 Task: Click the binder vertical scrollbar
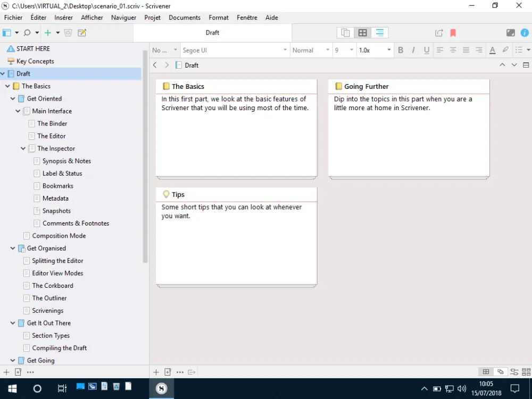[145, 156]
